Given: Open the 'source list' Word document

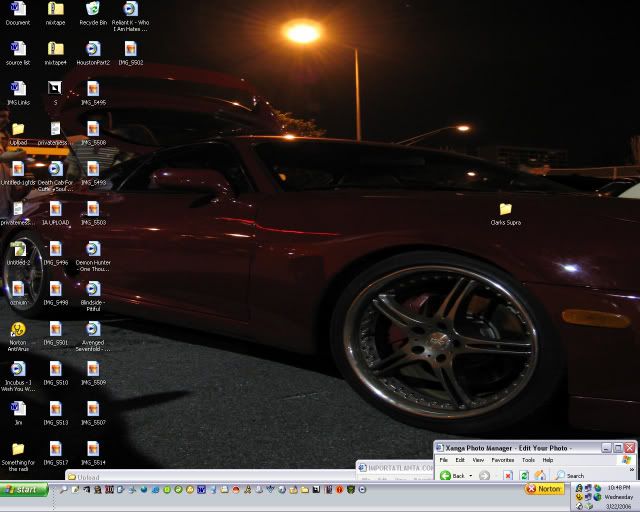Looking at the screenshot, I should (x=17, y=48).
